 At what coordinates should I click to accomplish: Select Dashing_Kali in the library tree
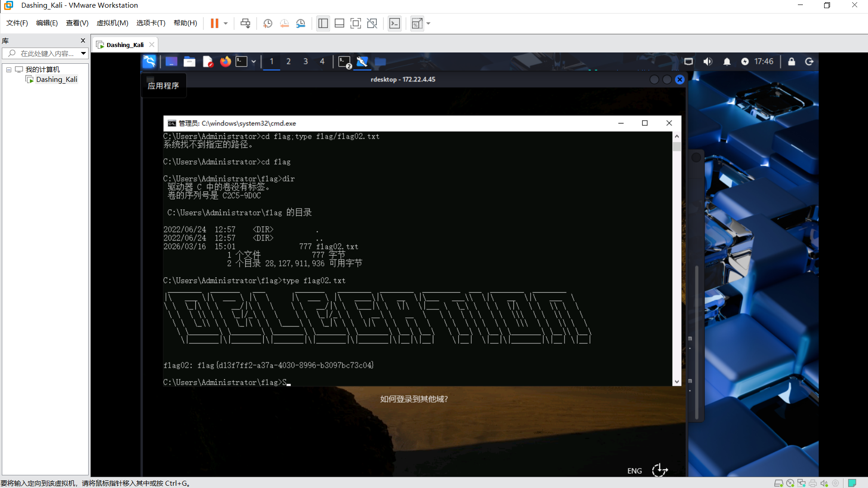[57, 80]
